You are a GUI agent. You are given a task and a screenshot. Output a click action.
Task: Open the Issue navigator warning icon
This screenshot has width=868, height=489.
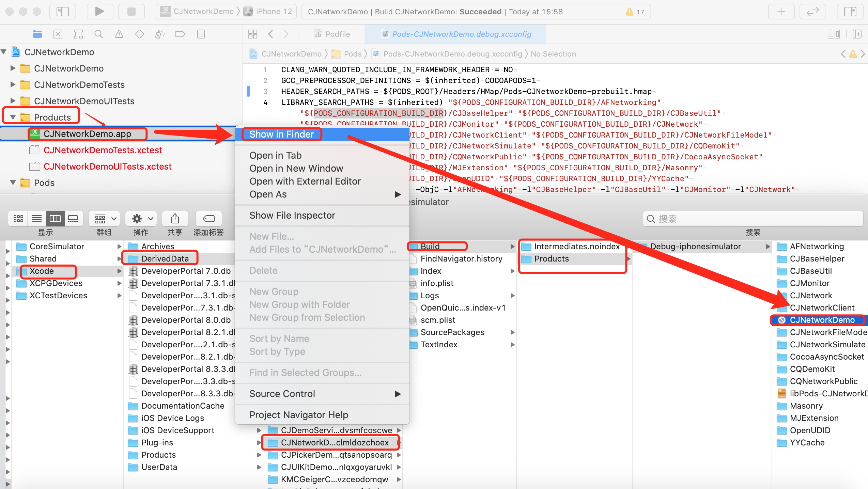119,34
